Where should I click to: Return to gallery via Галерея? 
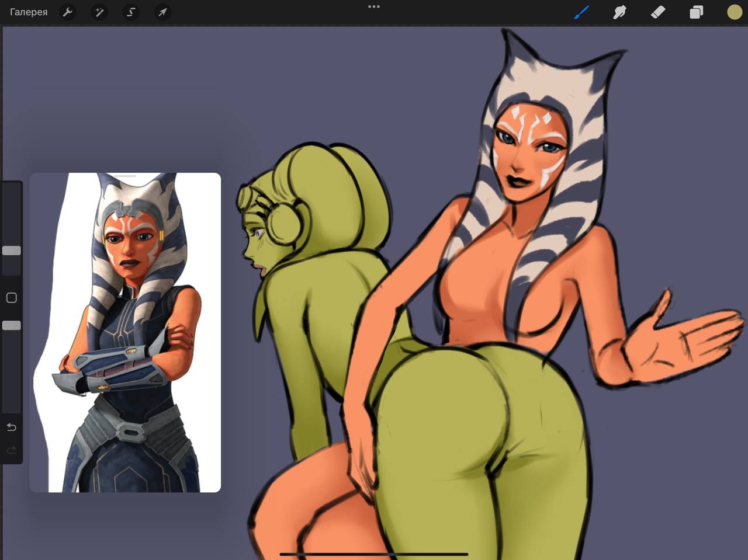[29, 12]
